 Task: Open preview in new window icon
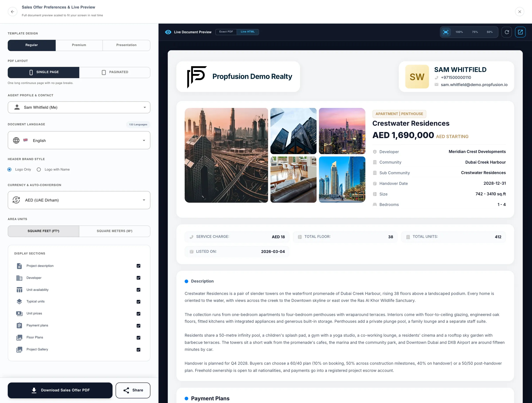520,32
